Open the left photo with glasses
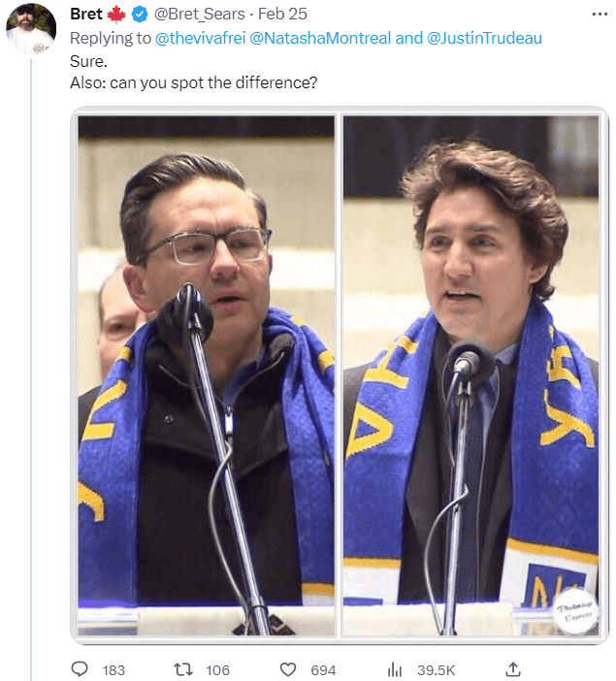Screen dimensions: 616x681 tap(207, 375)
